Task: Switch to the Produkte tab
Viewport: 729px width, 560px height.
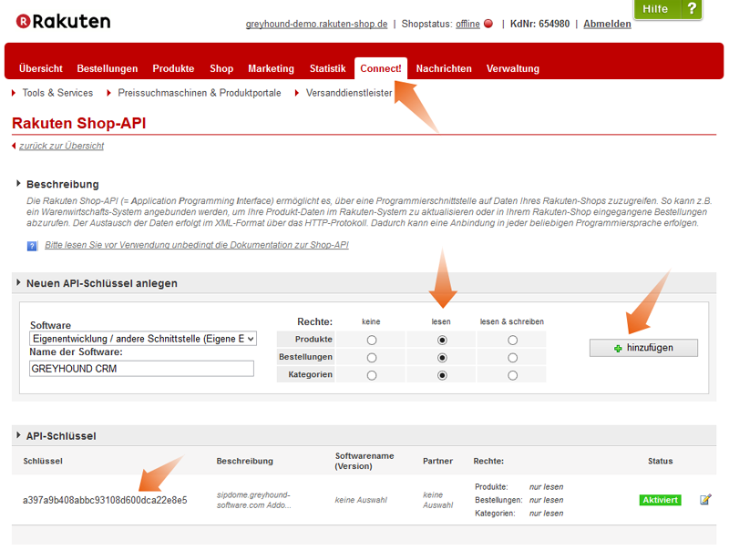Action: coord(173,68)
